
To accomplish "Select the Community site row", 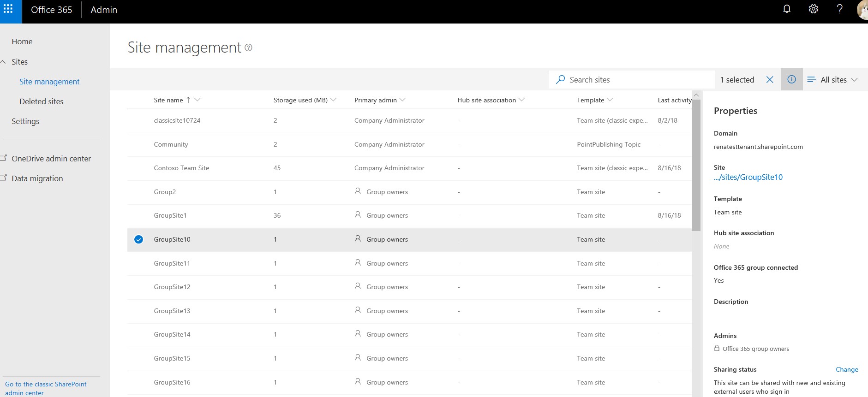I will tap(409, 145).
